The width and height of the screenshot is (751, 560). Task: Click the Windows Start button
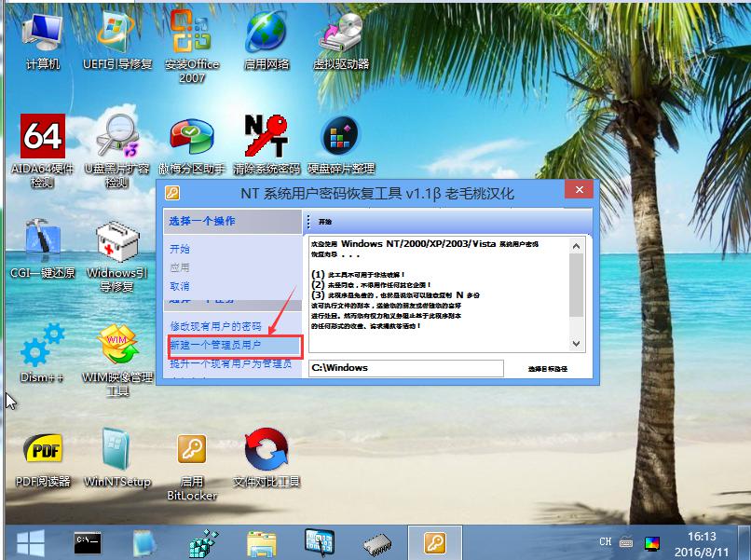[x=30, y=541]
